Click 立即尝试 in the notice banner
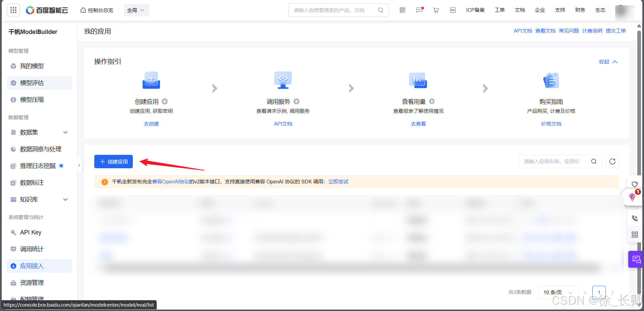 338,182
